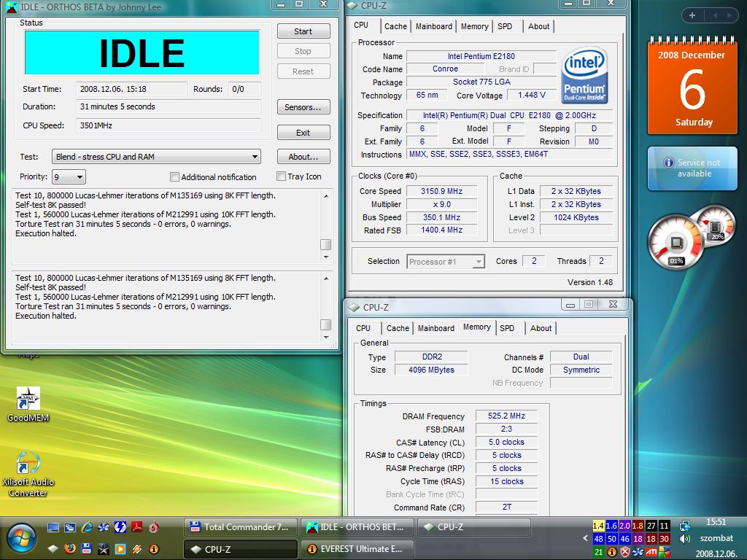Open the Memory tab in top CPU-Z window
Image resolution: width=747 pixels, height=560 pixels.
click(x=474, y=27)
